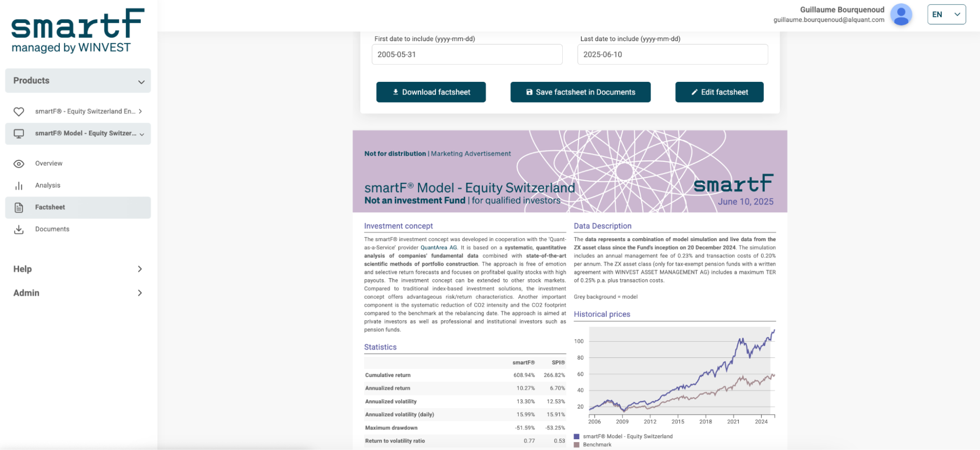
Task: Click the pencil icon on Edit factsheet
Action: pyautogui.click(x=694, y=92)
